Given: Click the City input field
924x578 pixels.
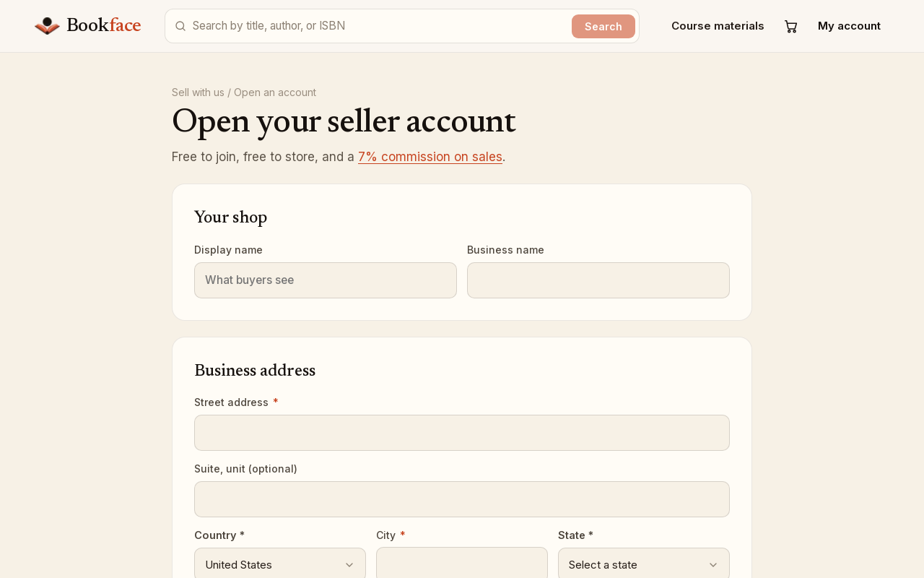Looking at the screenshot, I should [x=462, y=564].
